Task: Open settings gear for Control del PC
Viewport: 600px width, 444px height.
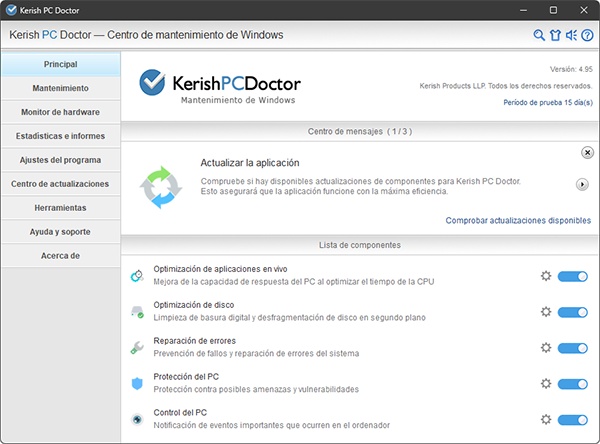Action: point(546,420)
